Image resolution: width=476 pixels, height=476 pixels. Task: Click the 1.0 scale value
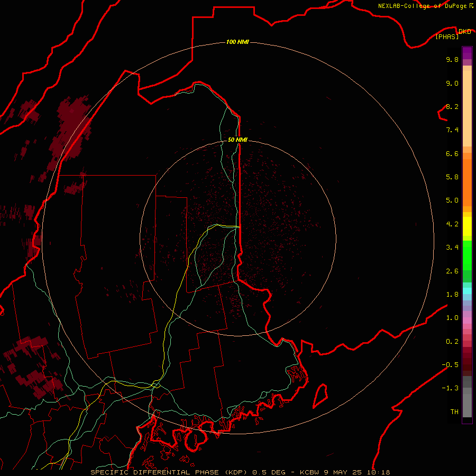[x=452, y=318]
